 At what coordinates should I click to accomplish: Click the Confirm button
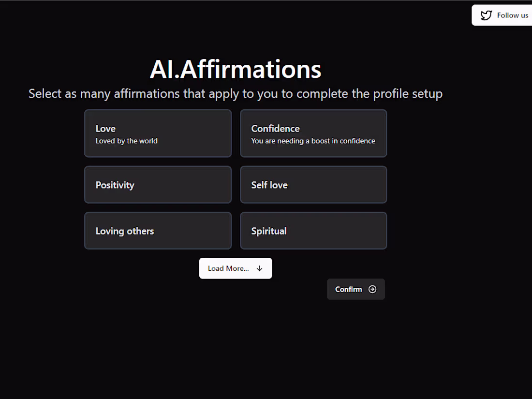[x=355, y=289]
